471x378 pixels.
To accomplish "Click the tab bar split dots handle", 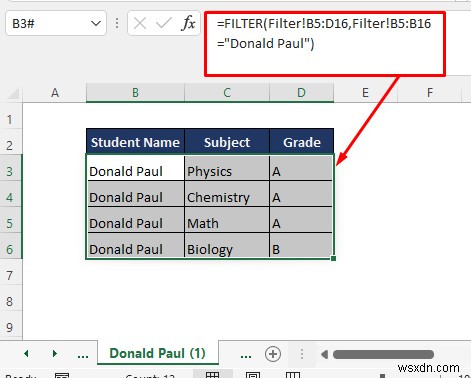I will coord(302,354).
